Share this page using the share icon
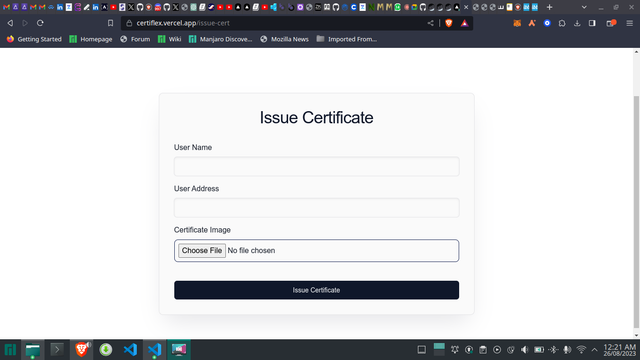The width and height of the screenshot is (640, 360). 431,23
